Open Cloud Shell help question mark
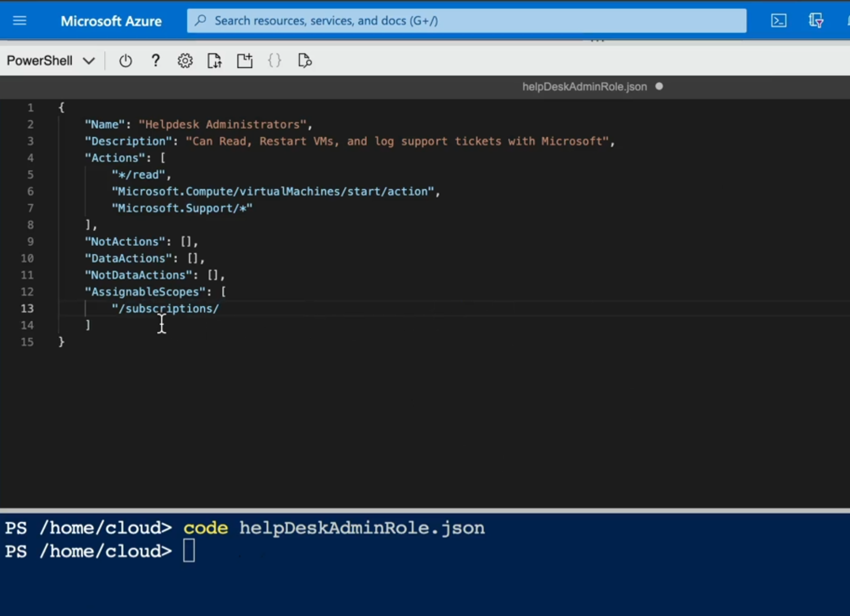This screenshot has height=616, width=850. tap(155, 61)
